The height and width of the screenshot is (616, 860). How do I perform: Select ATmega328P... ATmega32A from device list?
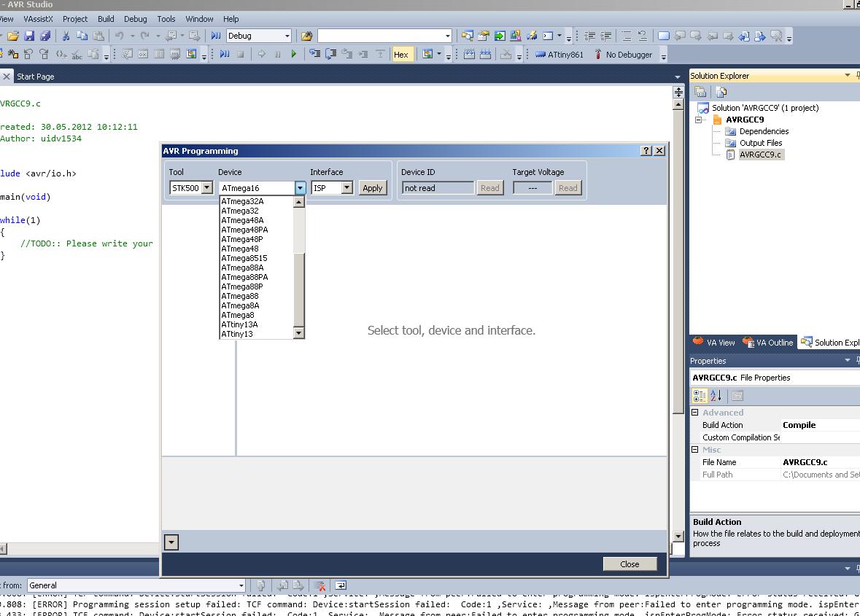coord(257,201)
